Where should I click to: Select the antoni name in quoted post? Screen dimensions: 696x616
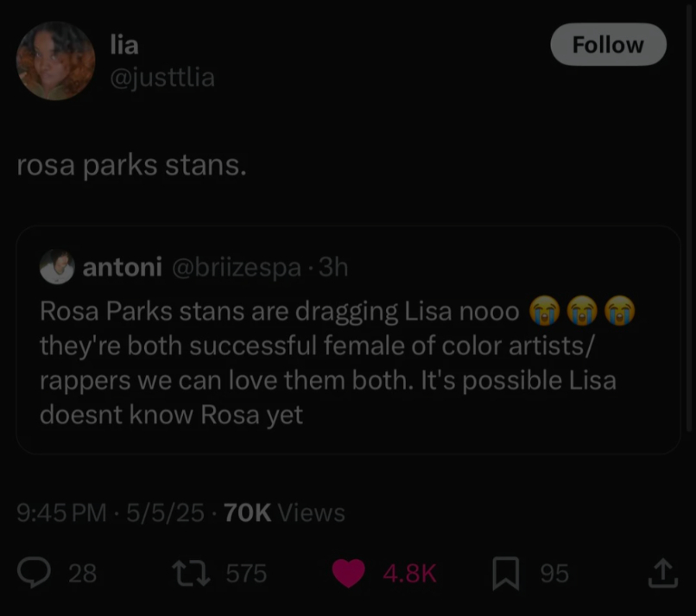point(122,268)
